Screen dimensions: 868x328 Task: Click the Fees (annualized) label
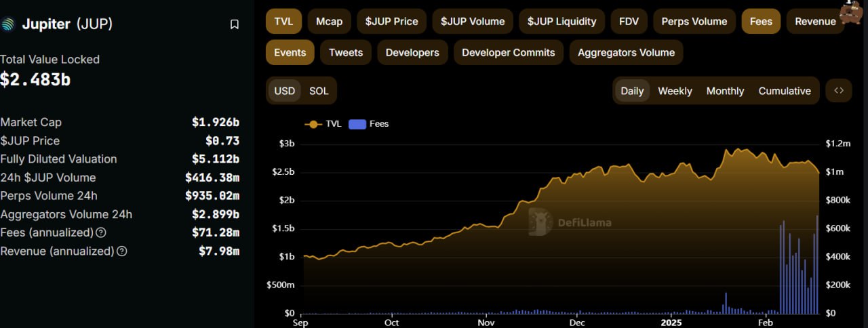click(x=47, y=232)
